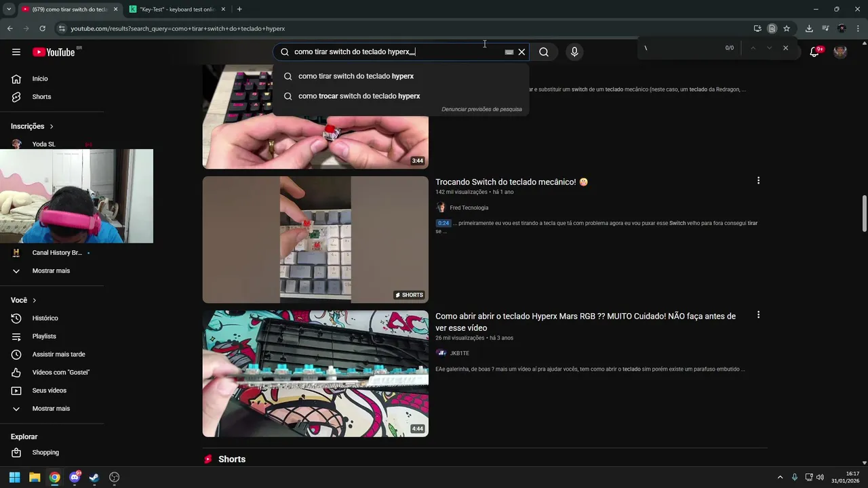Expand subscriptions with Mostrar mais
Screen dimensions: 868x488
(x=52, y=270)
